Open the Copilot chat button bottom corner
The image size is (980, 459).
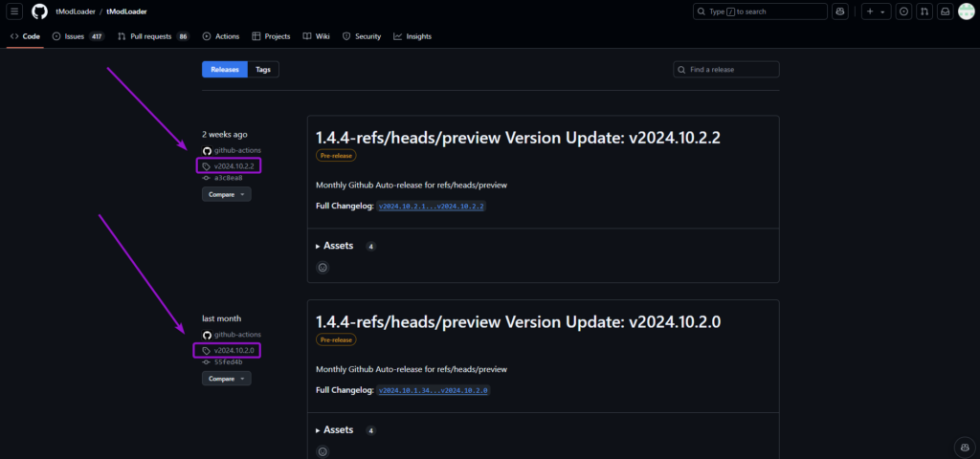coord(965,448)
